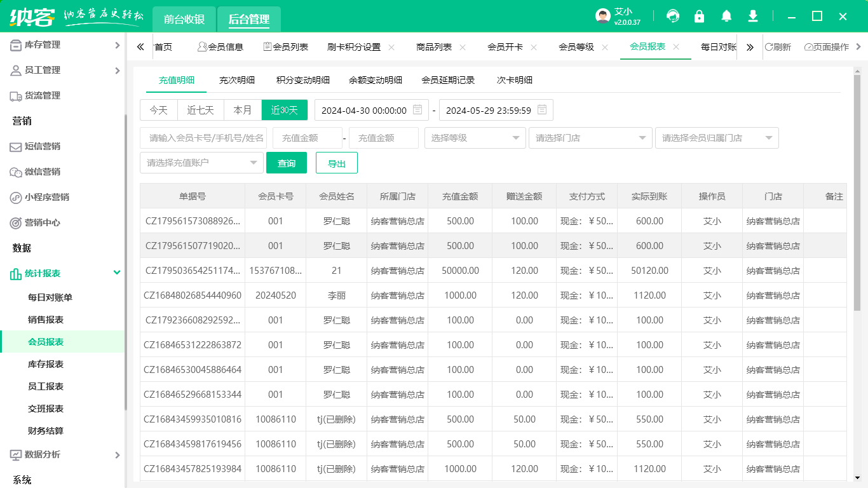Image resolution: width=868 pixels, height=488 pixels.
Task: Click the member card/phone/name search field
Action: tap(203, 138)
